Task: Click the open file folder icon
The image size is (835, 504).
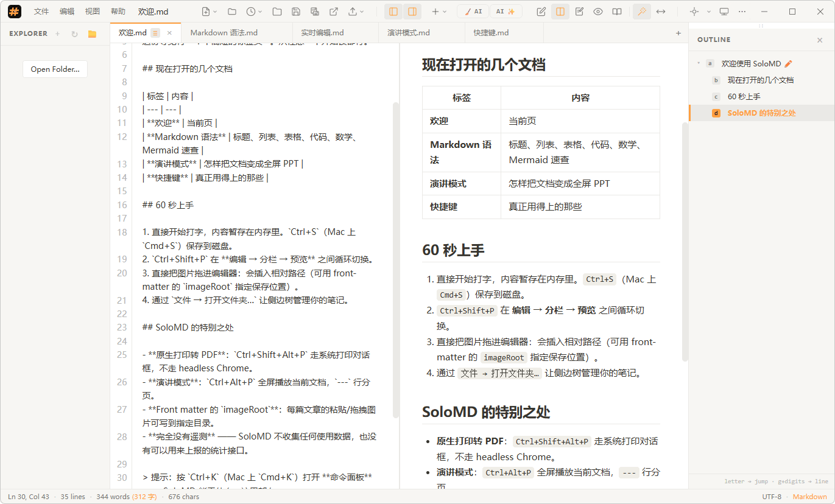Action: coord(232,12)
